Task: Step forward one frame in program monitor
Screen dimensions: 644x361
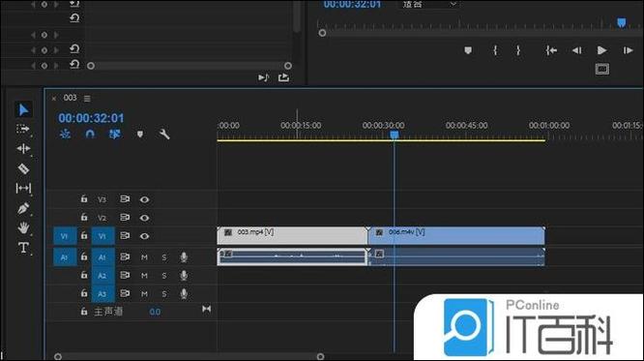Action: click(628, 50)
